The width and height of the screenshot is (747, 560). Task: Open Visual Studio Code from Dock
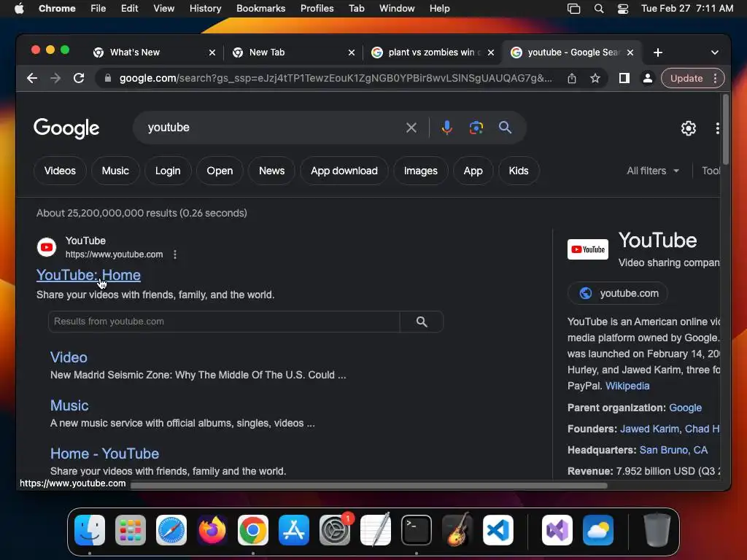pos(498,530)
